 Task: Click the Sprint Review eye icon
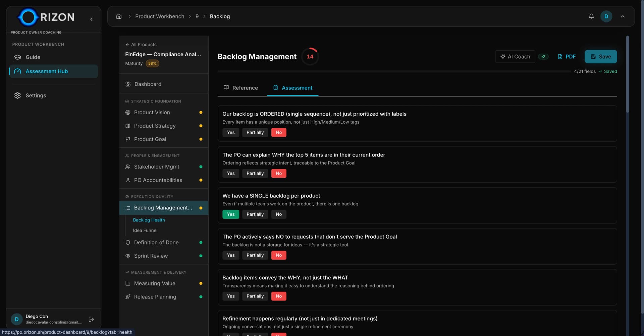coord(128,256)
